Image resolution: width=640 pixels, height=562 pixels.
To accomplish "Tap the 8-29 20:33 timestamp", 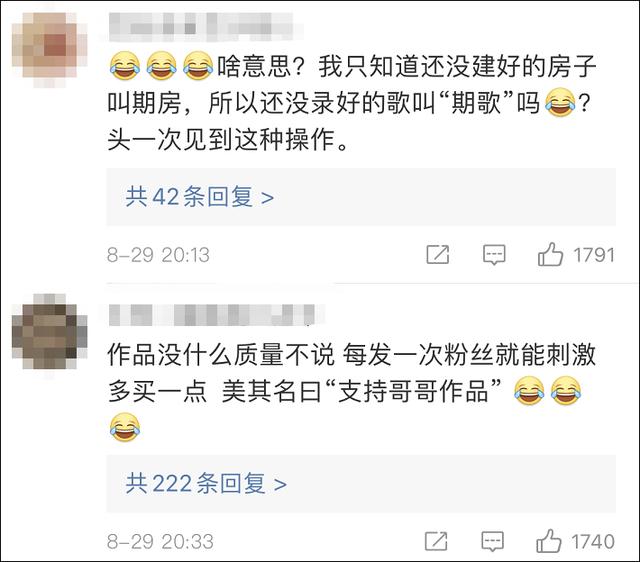I will pyautogui.click(x=160, y=542).
